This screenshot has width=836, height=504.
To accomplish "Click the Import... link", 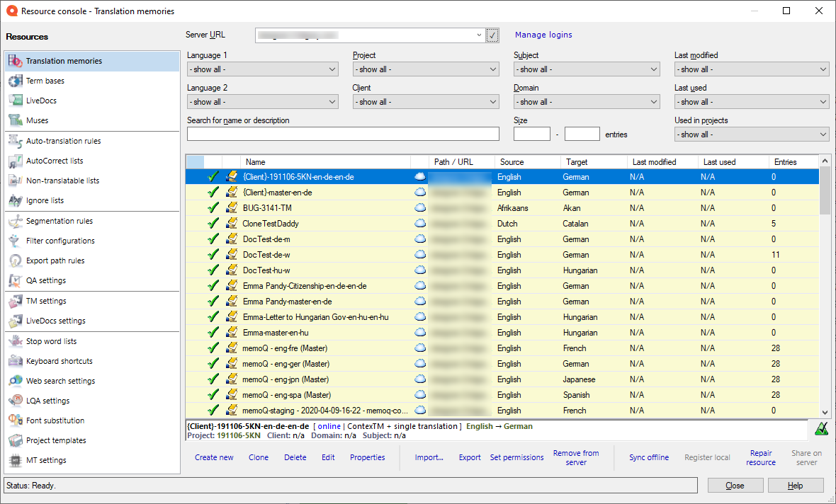I will coord(429,458).
